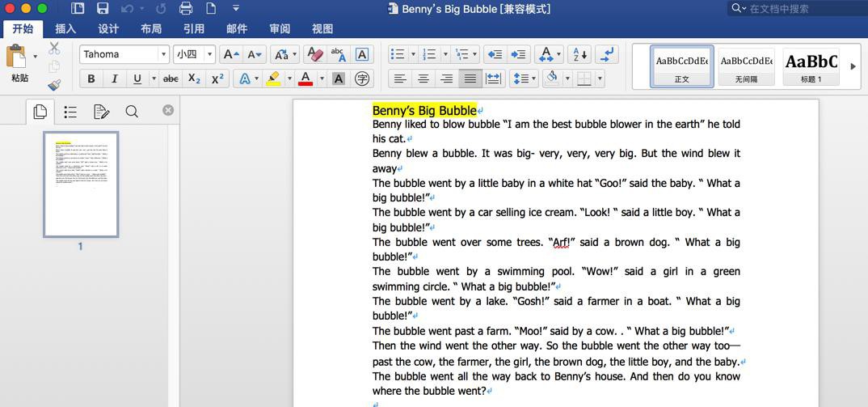Open the customize quick access toolbar arrow

[236, 8]
